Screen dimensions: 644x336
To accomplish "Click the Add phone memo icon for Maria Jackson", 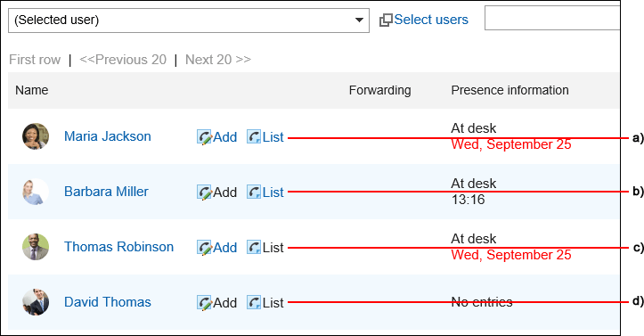I will pyautogui.click(x=204, y=136).
